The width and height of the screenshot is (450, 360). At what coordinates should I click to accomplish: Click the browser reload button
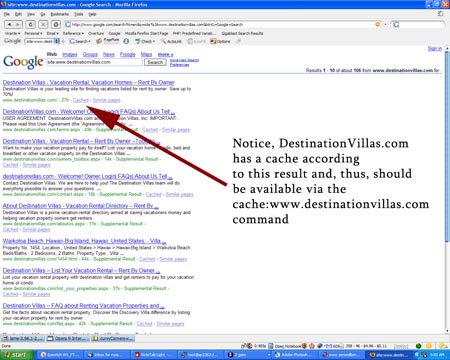click(x=31, y=24)
